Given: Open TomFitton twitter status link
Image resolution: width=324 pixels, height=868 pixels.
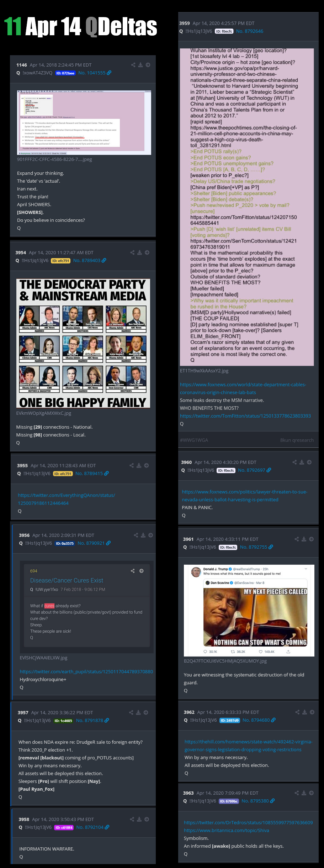Looking at the screenshot, I should 245,416.
